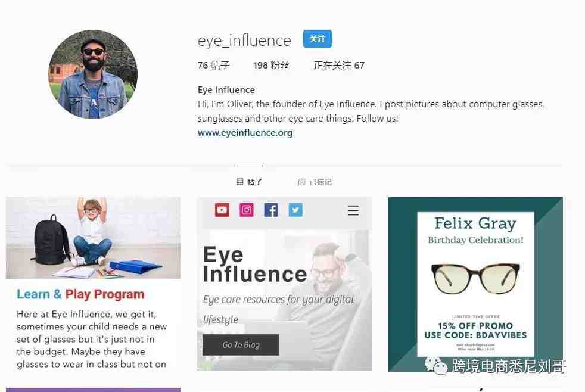Click the WeChat watermark icon
585x392 pixels.
tap(435, 366)
